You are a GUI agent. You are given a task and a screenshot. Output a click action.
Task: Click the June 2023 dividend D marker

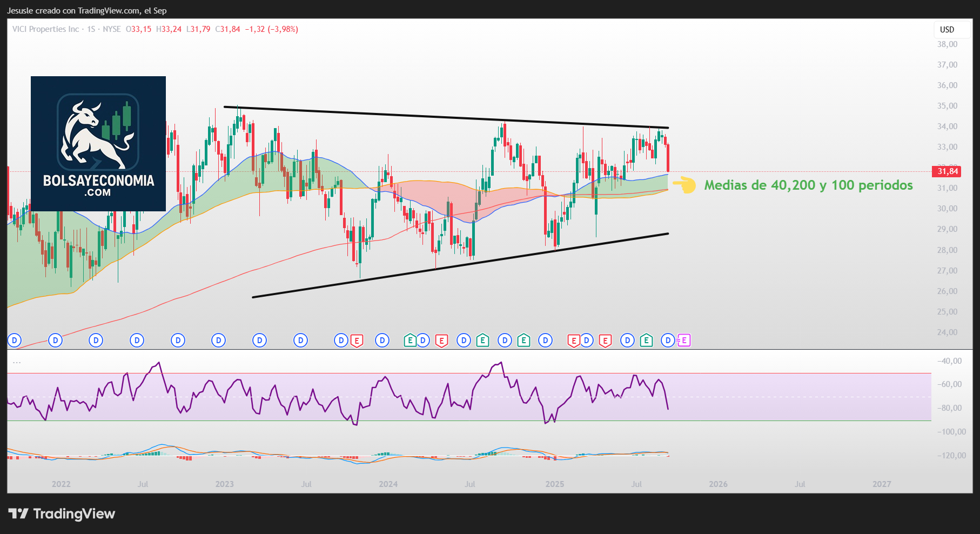point(300,341)
